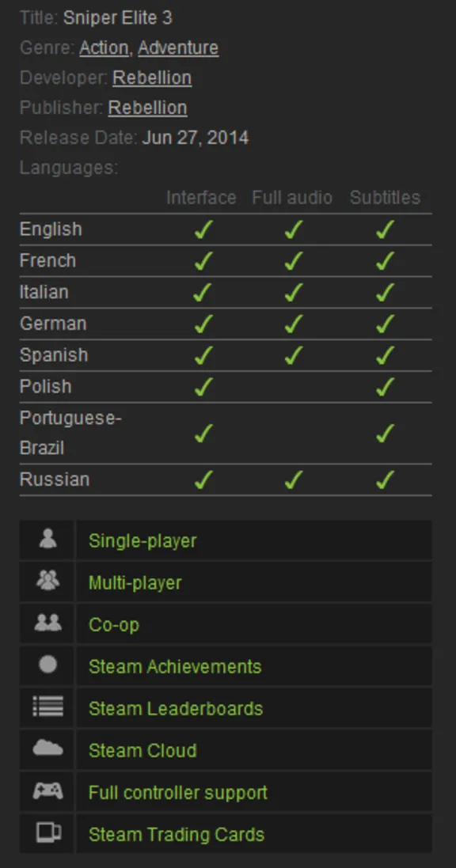Click the Multi-player group icon
The width and height of the screenshot is (456, 868).
pyautogui.click(x=46, y=582)
